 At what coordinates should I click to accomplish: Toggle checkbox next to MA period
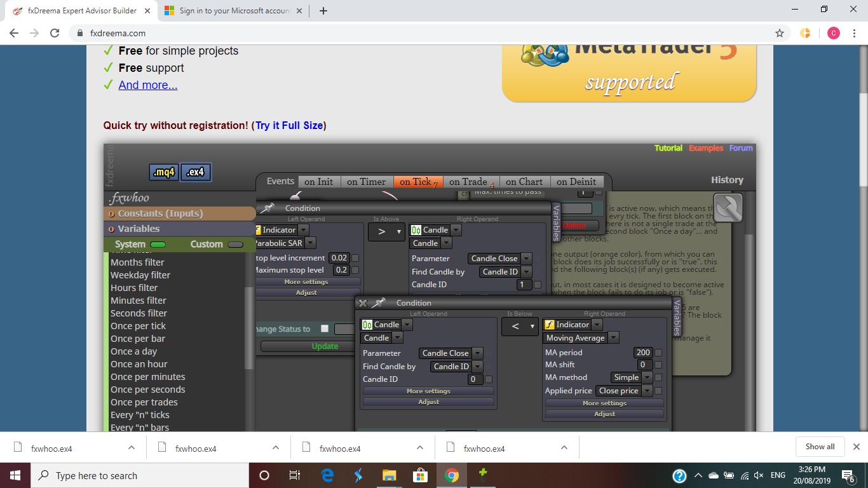click(658, 353)
